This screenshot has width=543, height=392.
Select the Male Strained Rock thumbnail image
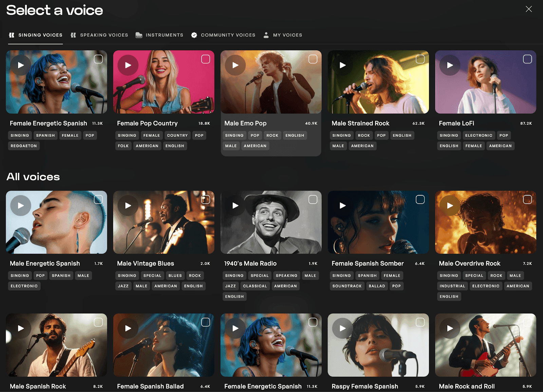pyautogui.click(x=378, y=82)
